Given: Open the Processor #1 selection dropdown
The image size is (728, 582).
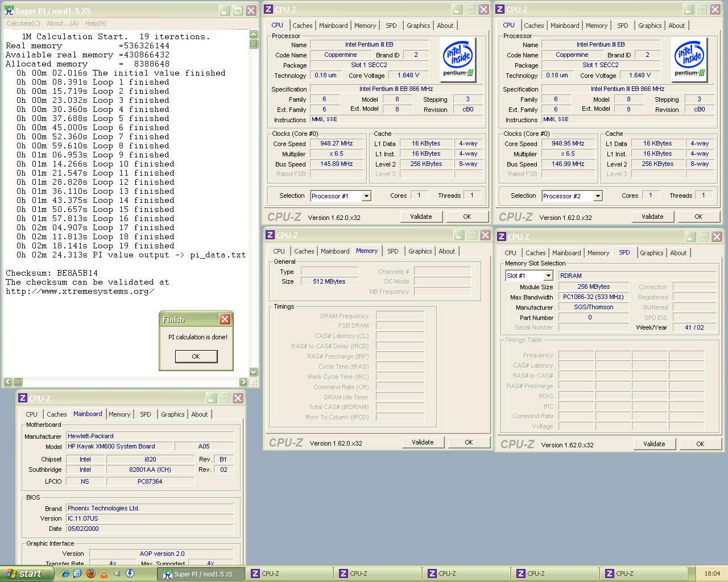Looking at the screenshot, I should coord(366,196).
